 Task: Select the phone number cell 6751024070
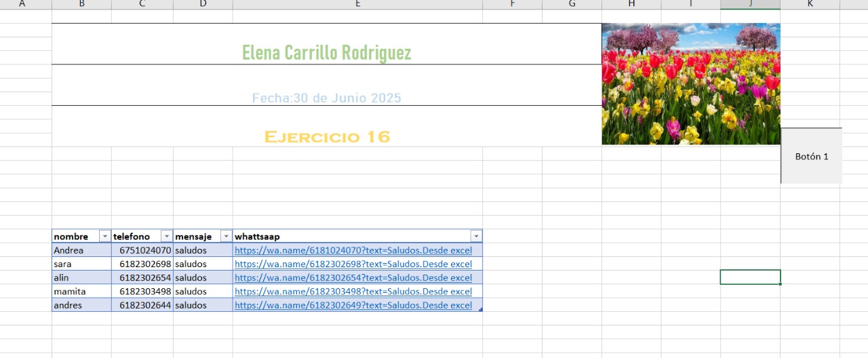pyautogui.click(x=142, y=250)
